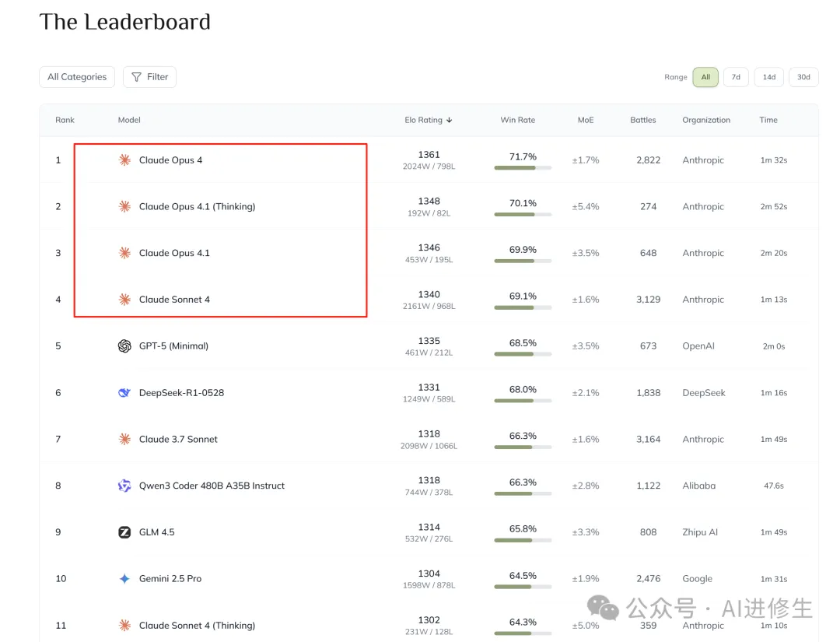The width and height of the screenshot is (840, 642).
Task: Open the DeepSeek-R1-0528 model link
Action: tap(181, 392)
